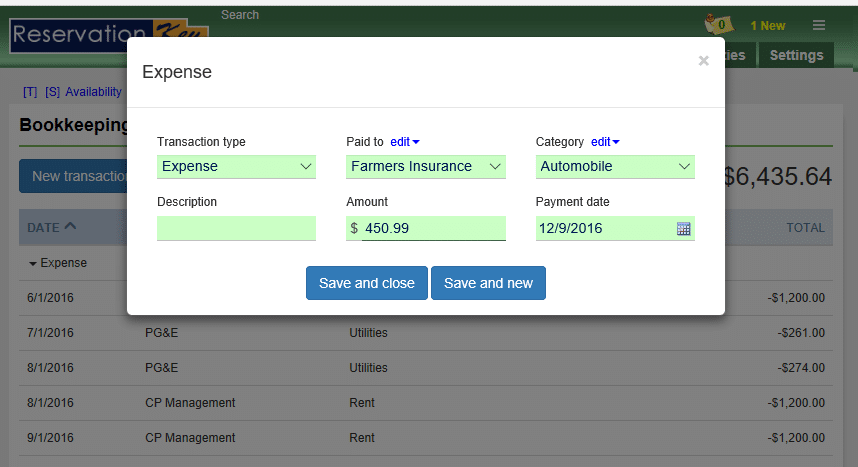Click the Amount input field

pyautogui.click(x=432, y=229)
